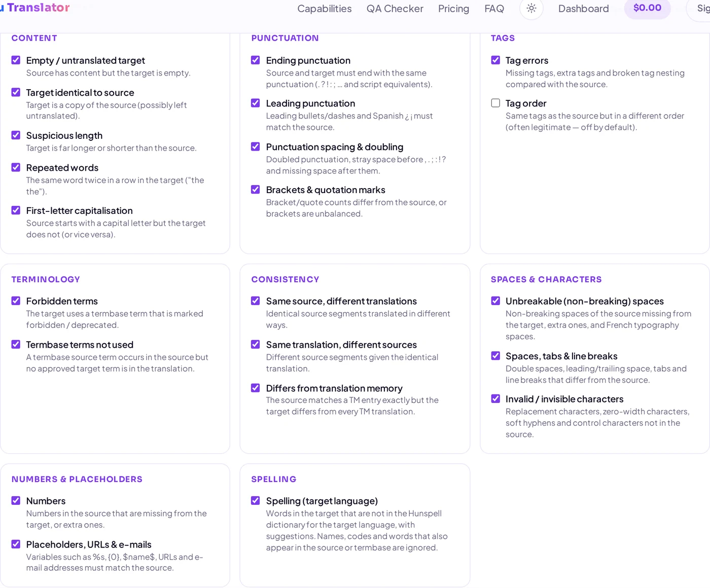Open Capabilities in the top navigation
The image size is (710, 588).
(x=325, y=9)
